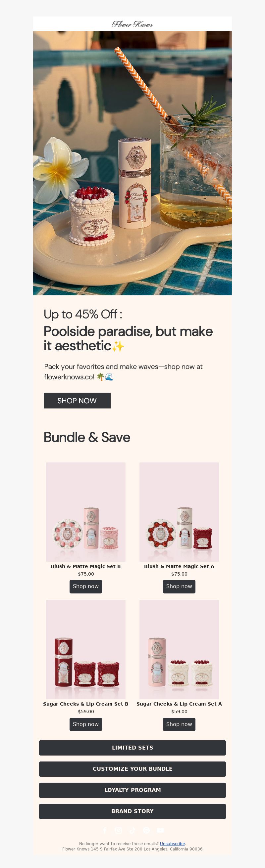The height and width of the screenshot is (868, 265).
Task: Click the SHOP NOW hero button
Action: pos(77,401)
